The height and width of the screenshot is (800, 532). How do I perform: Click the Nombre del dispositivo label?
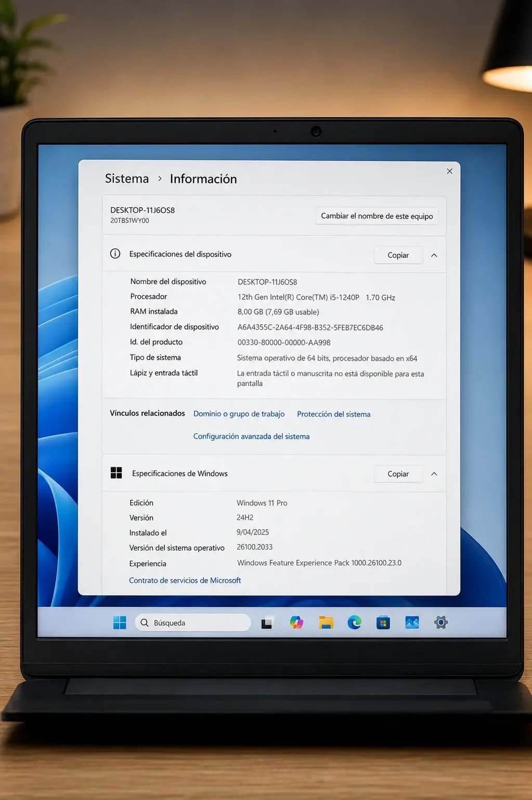(168, 282)
